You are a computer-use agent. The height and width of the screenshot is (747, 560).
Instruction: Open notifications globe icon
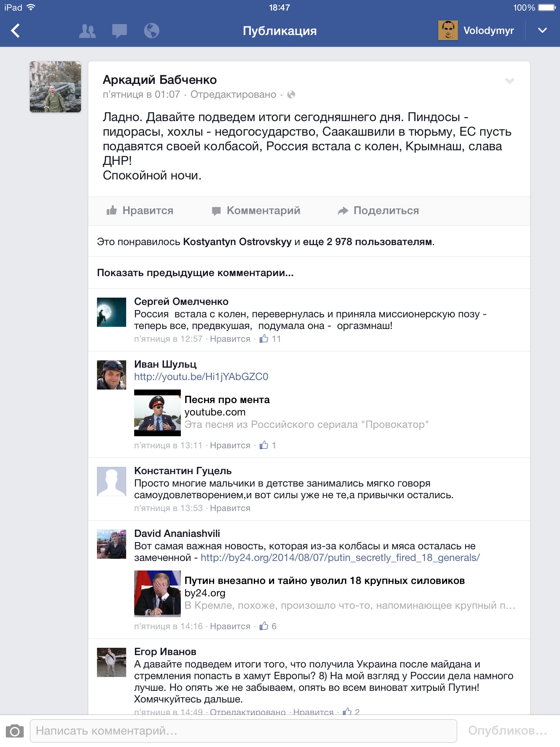151,31
